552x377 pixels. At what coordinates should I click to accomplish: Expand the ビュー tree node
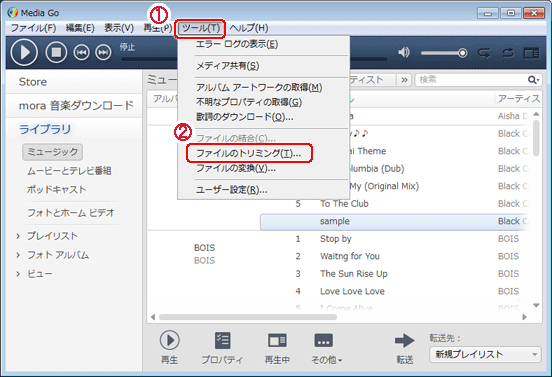(18, 274)
